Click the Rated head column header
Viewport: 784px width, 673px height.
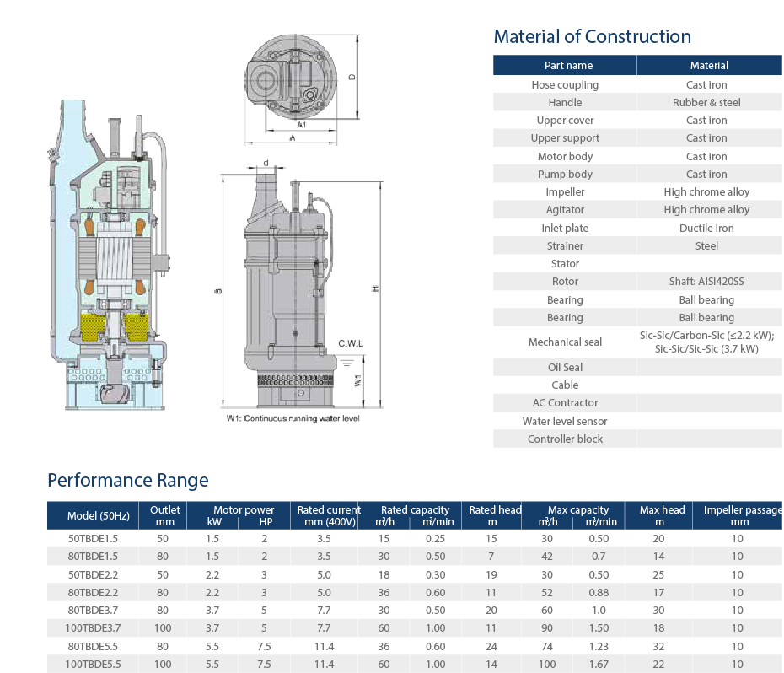pyautogui.click(x=495, y=515)
